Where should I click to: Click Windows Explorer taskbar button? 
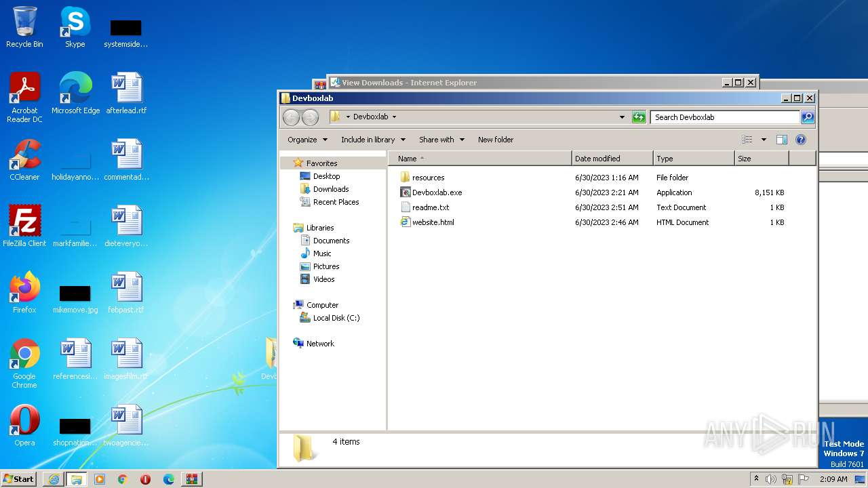(77, 479)
